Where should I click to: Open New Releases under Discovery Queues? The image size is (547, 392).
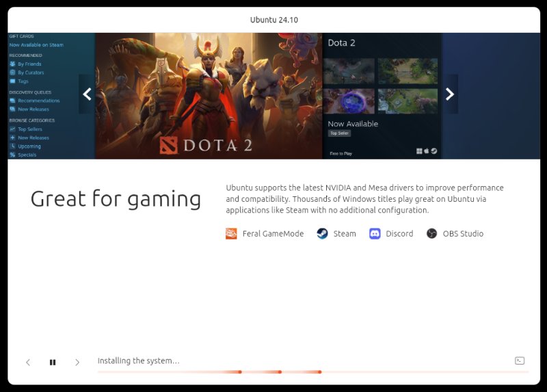[34, 109]
